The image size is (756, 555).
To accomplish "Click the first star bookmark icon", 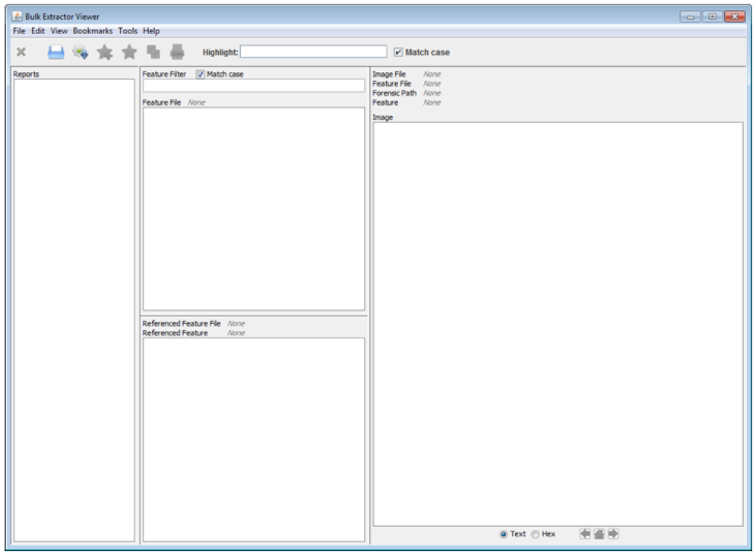I will click(x=105, y=52).
